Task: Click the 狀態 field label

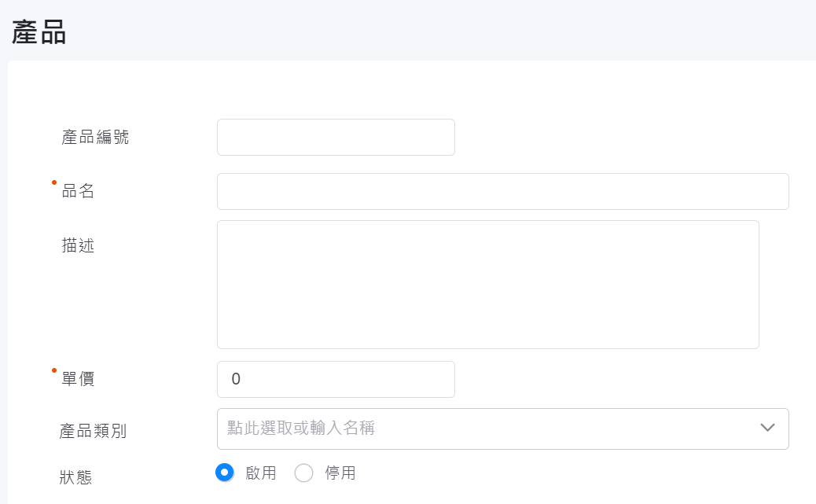Action: tap(75, 477)
